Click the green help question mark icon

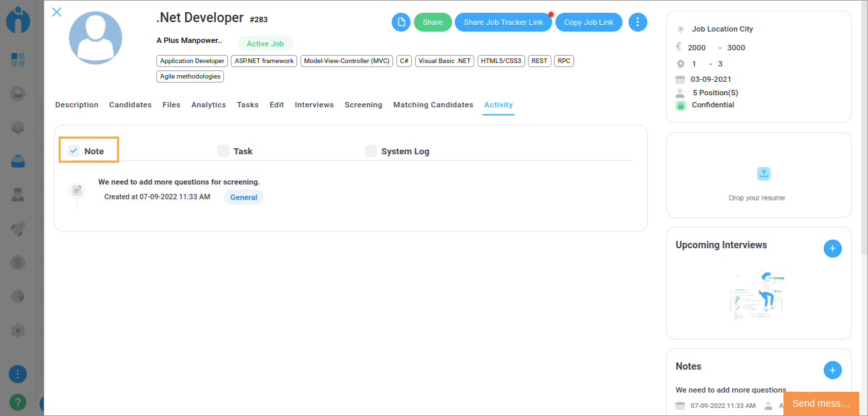click(18, 402)
